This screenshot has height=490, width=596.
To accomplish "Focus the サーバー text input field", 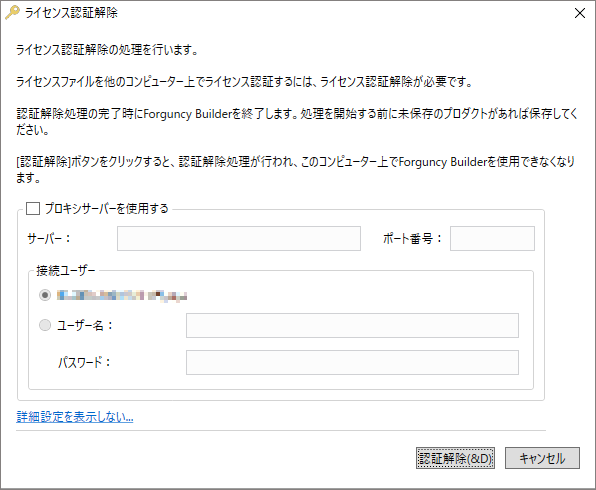I will (239, 238).
